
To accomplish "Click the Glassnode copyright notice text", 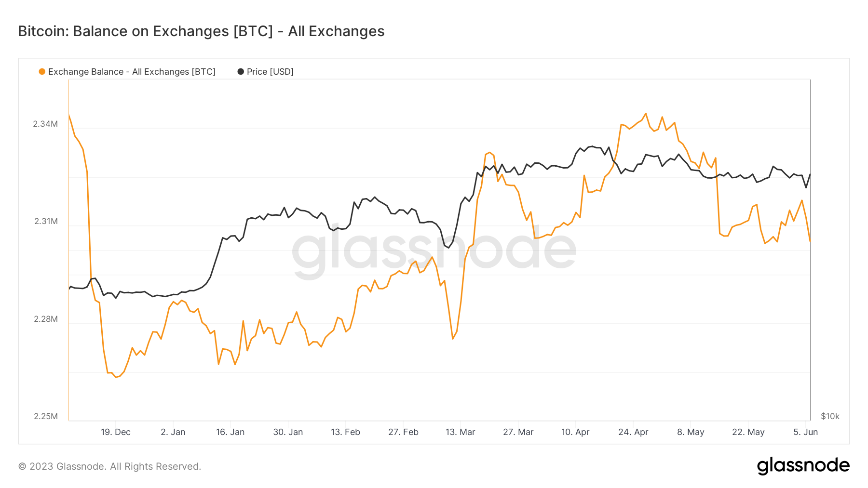I will point(109,466).
